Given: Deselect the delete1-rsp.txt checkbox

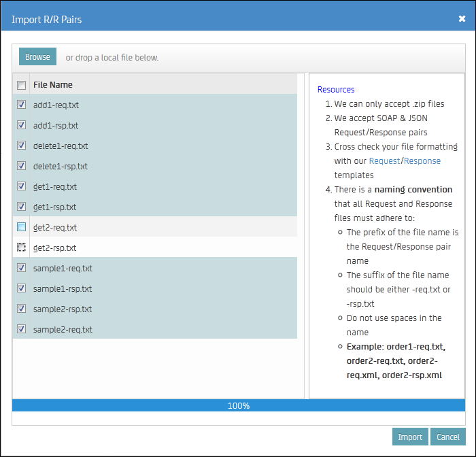Looking at the screenshot, I should click(21, 166).
